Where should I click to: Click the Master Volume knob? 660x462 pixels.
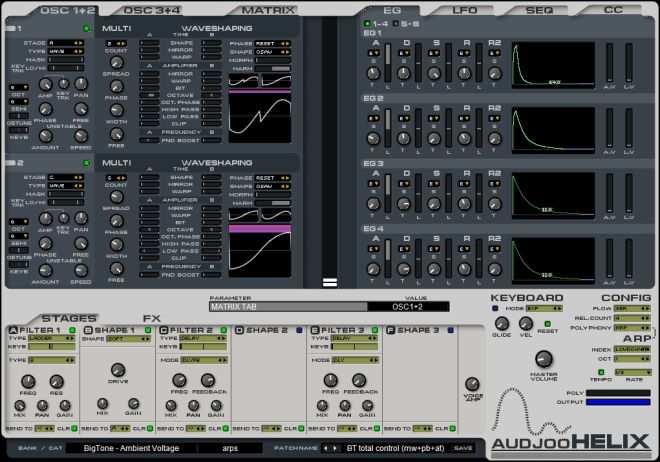544,359
